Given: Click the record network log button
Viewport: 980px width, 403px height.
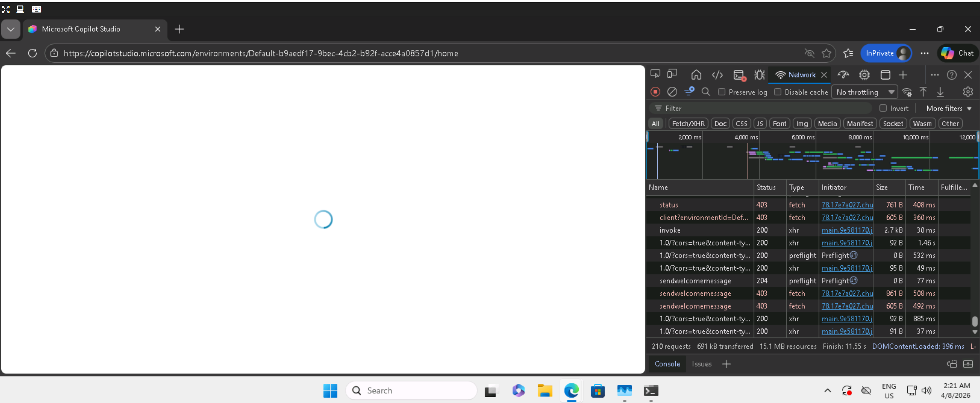Looking at the screenshot, I should (655, 92).
